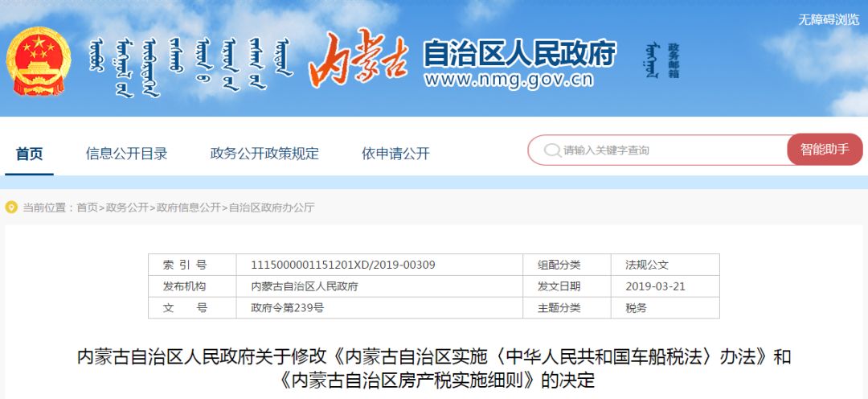The image size is (868, 399).
Task: Click the keyword search input field
Action: pos(659,150)
